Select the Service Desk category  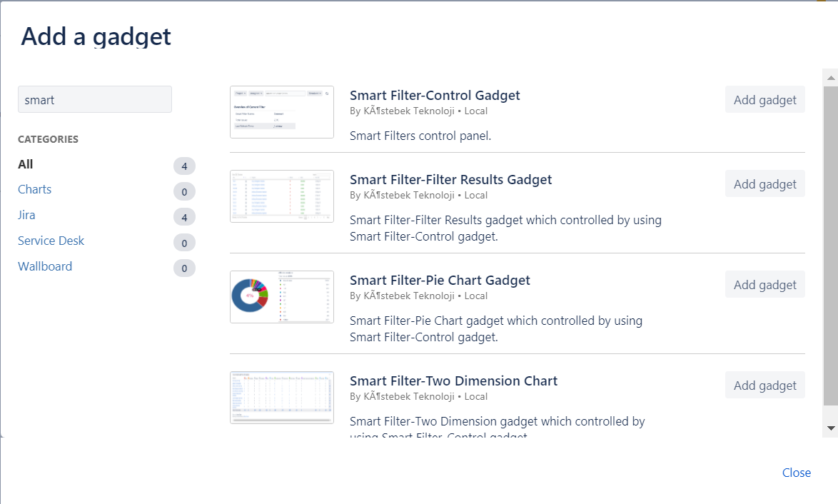tap(51, 241)
